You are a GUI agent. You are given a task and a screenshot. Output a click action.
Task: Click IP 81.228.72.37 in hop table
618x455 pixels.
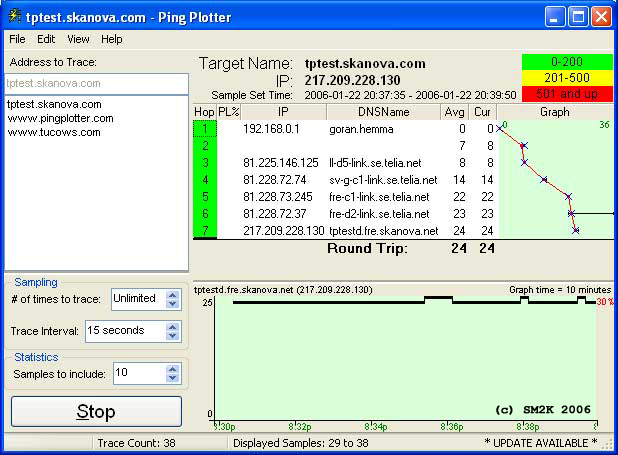[274, 214]
